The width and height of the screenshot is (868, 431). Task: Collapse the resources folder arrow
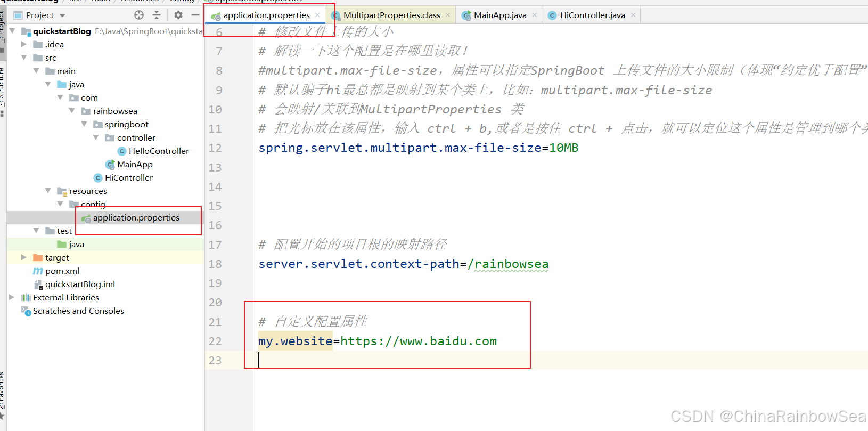pyautogui.click(x=48, y=191)
